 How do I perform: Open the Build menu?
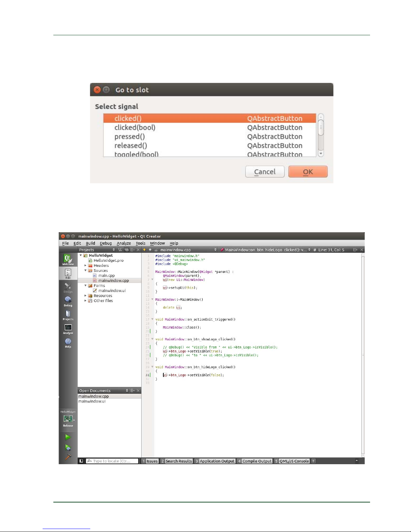[90, 243]
